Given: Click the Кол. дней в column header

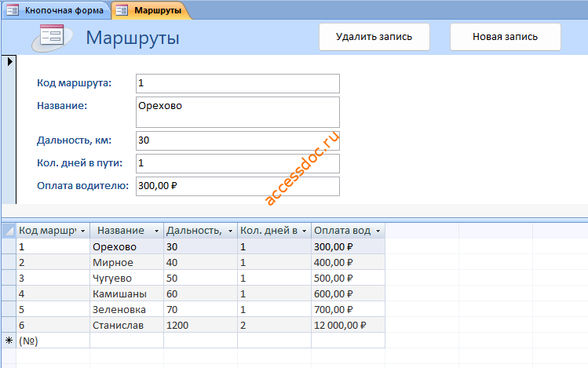Looking at the screenshot, I should click(275, 231).
